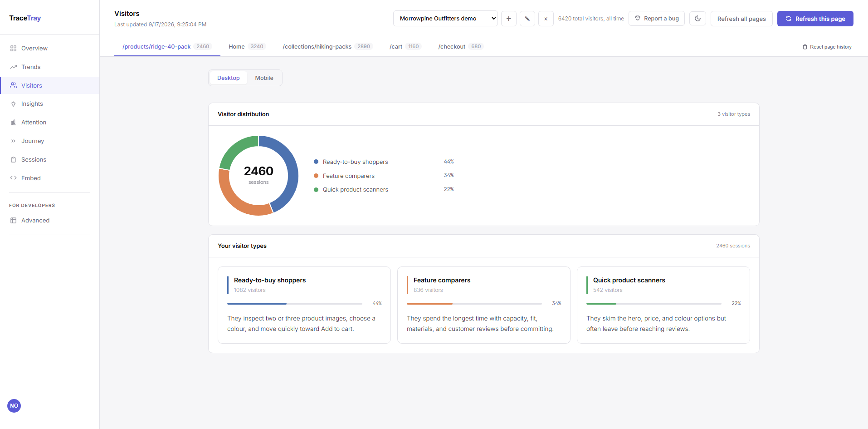Image resolution: width=868 pixels, height=429 pixels.
Task: Select the Desktop view
Action: [228, 78]
